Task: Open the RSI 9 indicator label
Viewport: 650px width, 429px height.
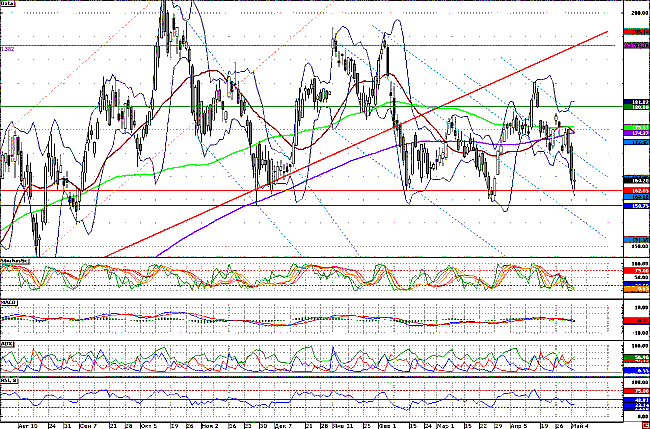Action: click(9, 383)
